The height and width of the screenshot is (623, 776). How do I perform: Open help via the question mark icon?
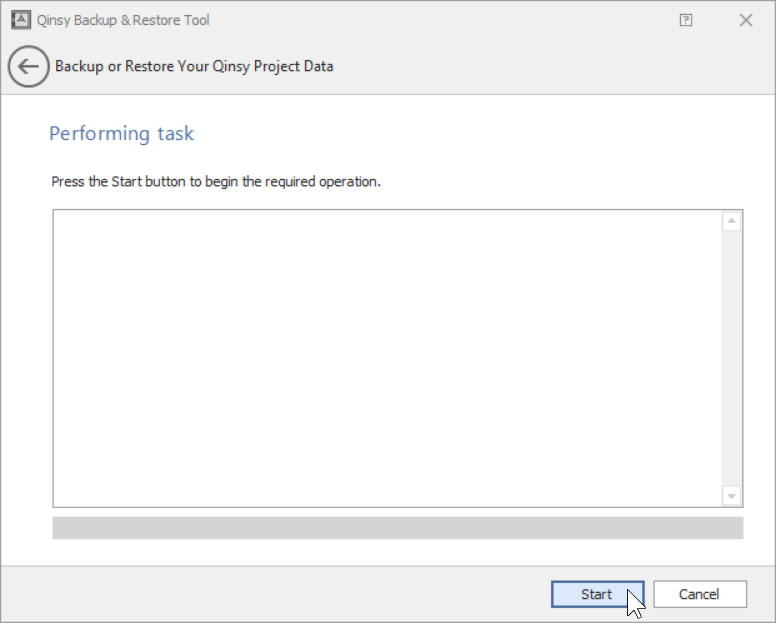click(x=686, y=20)
